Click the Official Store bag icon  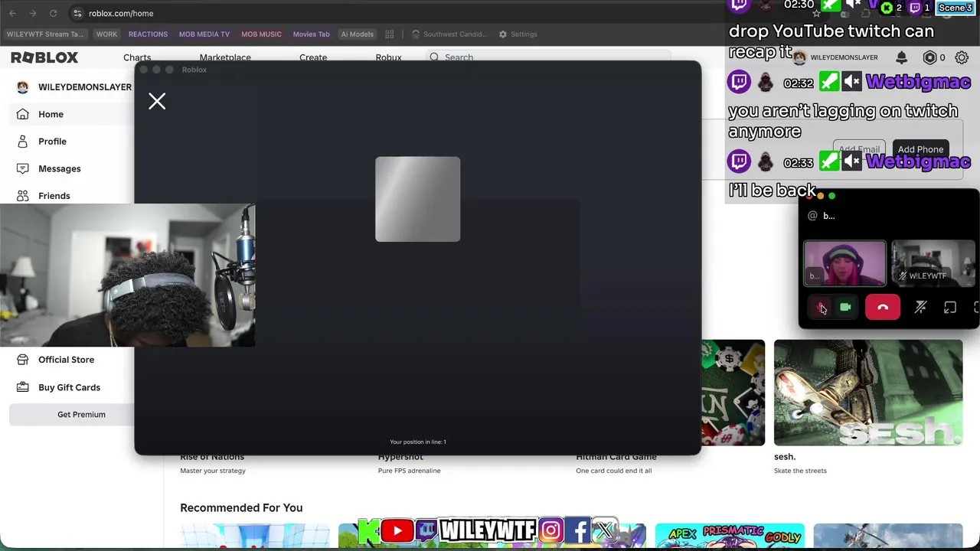tap(23, 360)
